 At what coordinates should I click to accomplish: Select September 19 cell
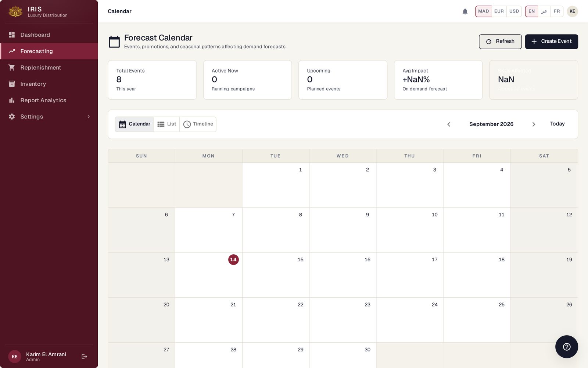click(x=544, y=275)
